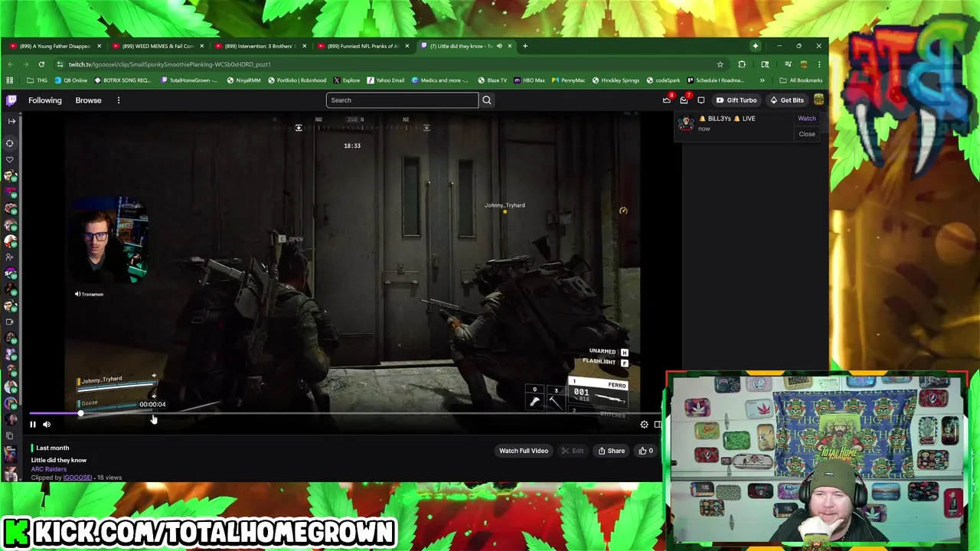Open the PennyMac bookmark
The width and height of the screenshot is (980, 551).
568,80
